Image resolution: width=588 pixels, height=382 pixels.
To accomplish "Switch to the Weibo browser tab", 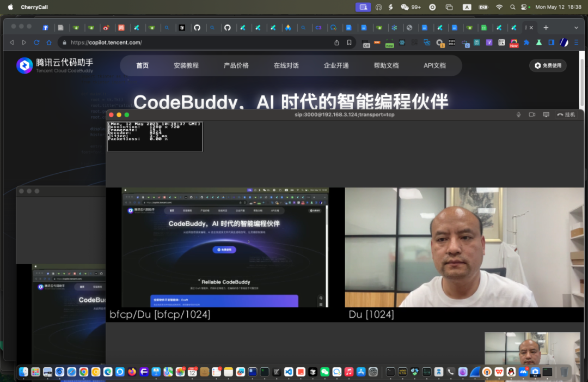I will click(106, 27).
